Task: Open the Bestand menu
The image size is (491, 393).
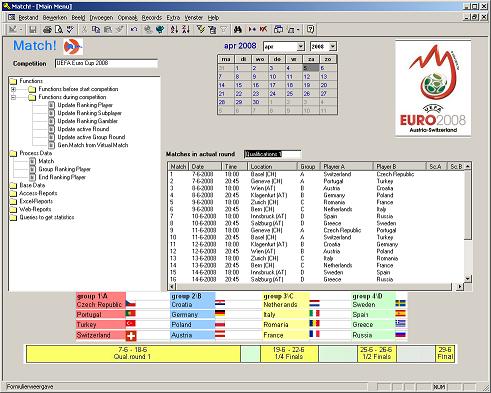Action: [28, 18]
